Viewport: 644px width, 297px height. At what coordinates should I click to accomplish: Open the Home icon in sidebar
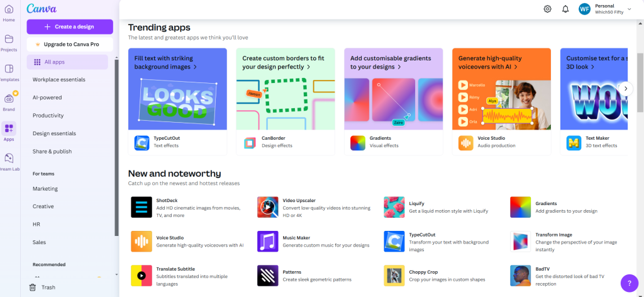click(9, 11)
